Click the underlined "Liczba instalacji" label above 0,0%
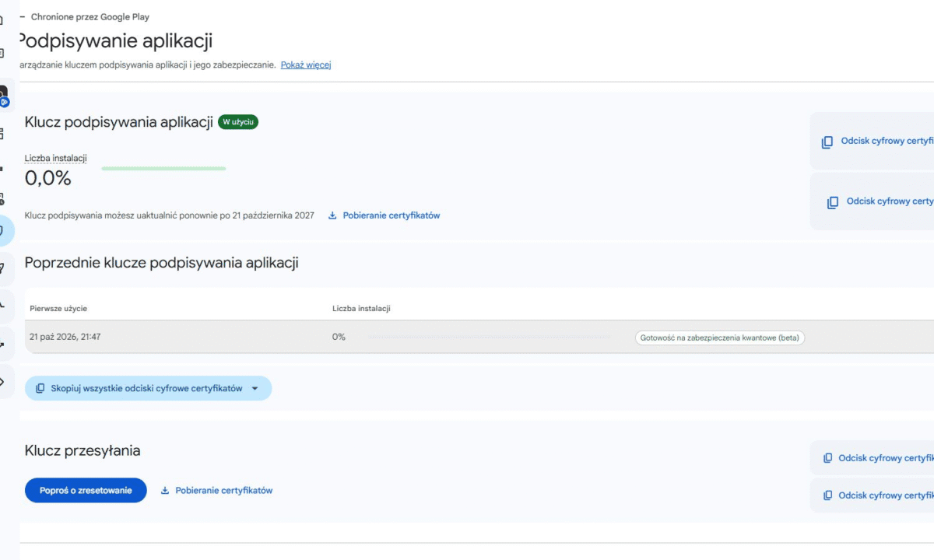This screenshot has height=560, width=934. coord(56,159)
